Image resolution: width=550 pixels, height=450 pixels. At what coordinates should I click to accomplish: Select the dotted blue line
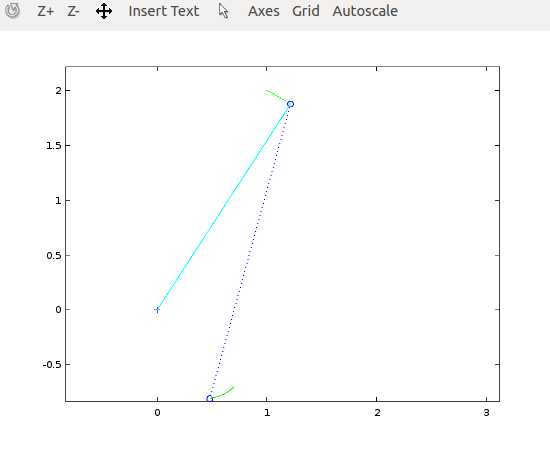pos(250,251)
